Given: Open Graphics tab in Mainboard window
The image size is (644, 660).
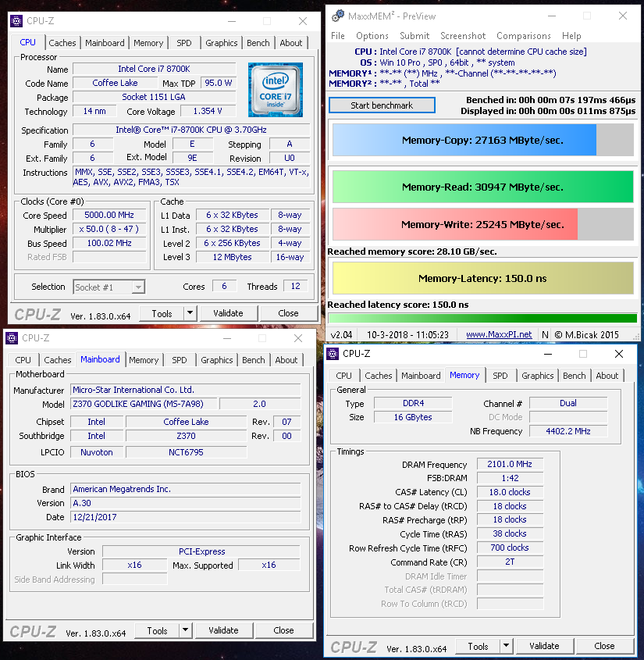Looking at the screenshot, I should point(217,360).
